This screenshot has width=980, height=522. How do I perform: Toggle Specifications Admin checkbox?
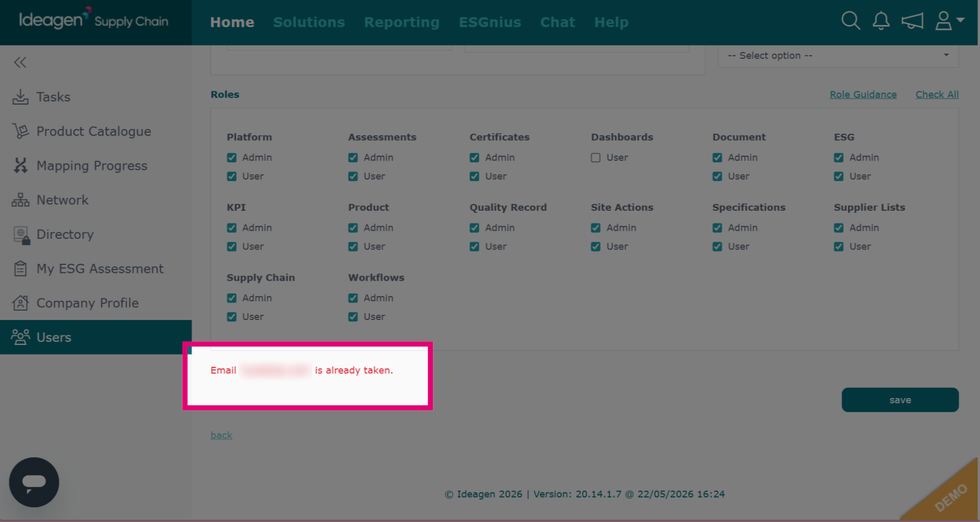click(x=717, y=228)
